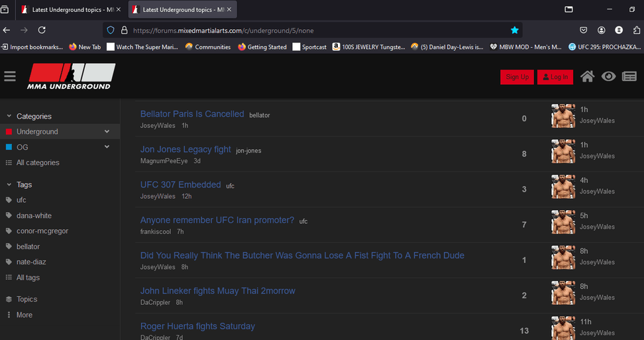644x340 pixels.
Task: Click the jon-jones tag on the Legacy fight topic
Action: click(248, 150)
